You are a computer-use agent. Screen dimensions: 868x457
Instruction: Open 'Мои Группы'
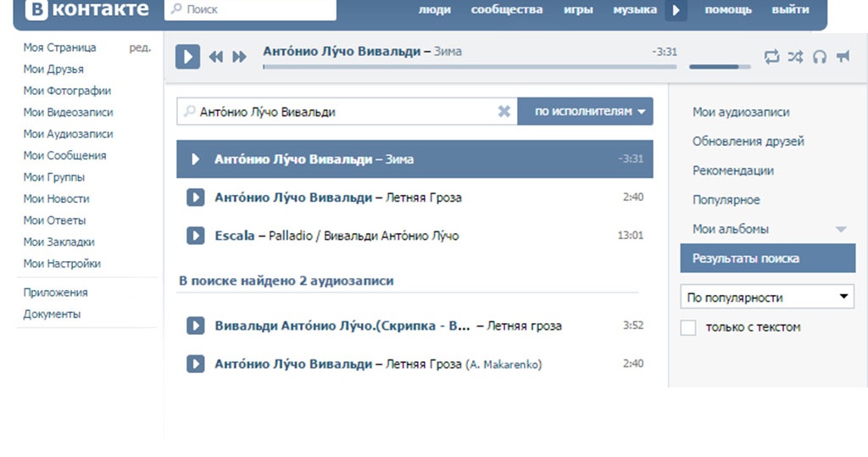(54, 177)
